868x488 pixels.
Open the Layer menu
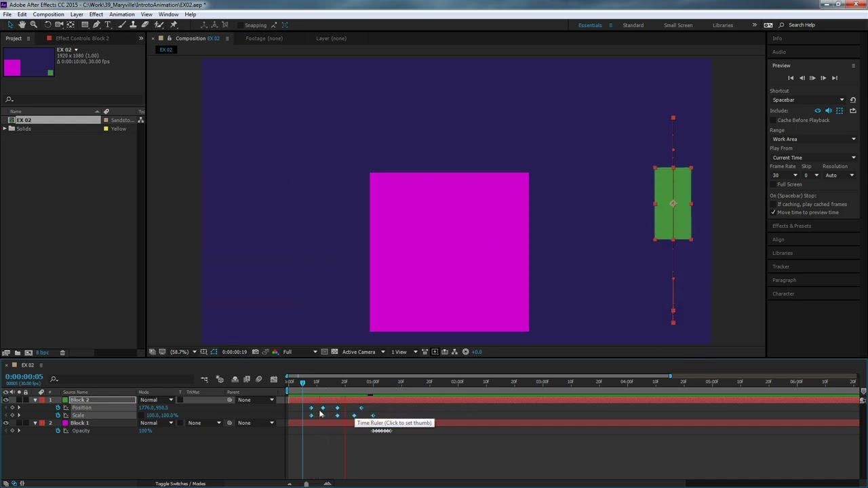(77, 14)
